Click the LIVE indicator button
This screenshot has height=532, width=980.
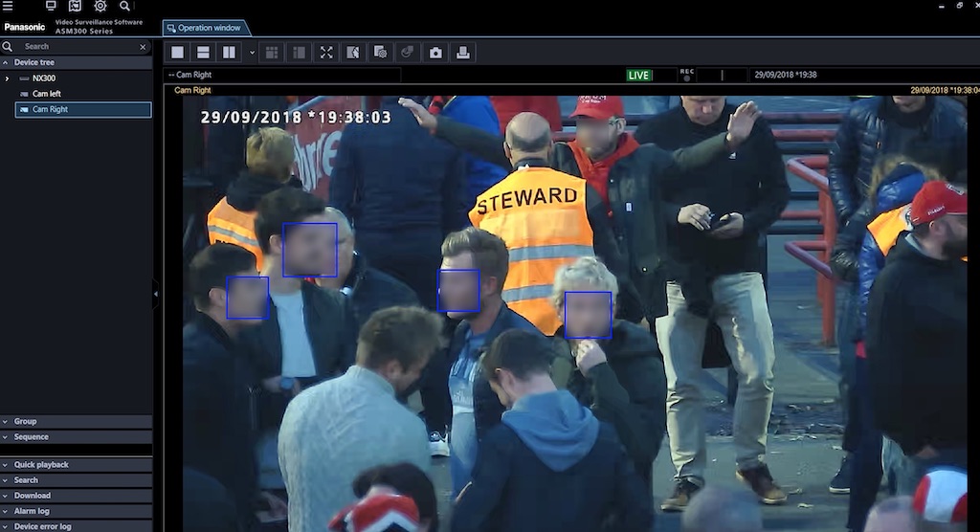pyautogui.click(x=638, y=75)
